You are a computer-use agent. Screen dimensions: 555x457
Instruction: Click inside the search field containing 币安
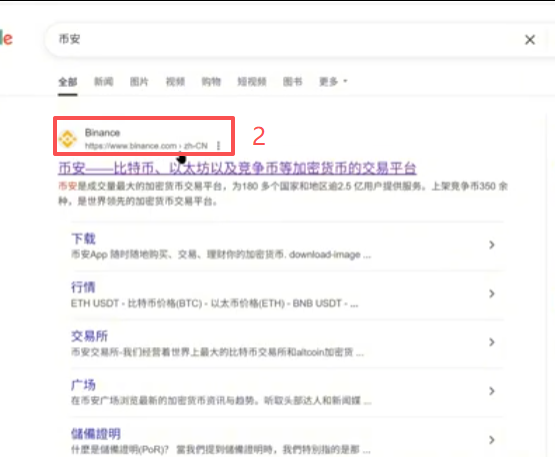tap(283, 39)
